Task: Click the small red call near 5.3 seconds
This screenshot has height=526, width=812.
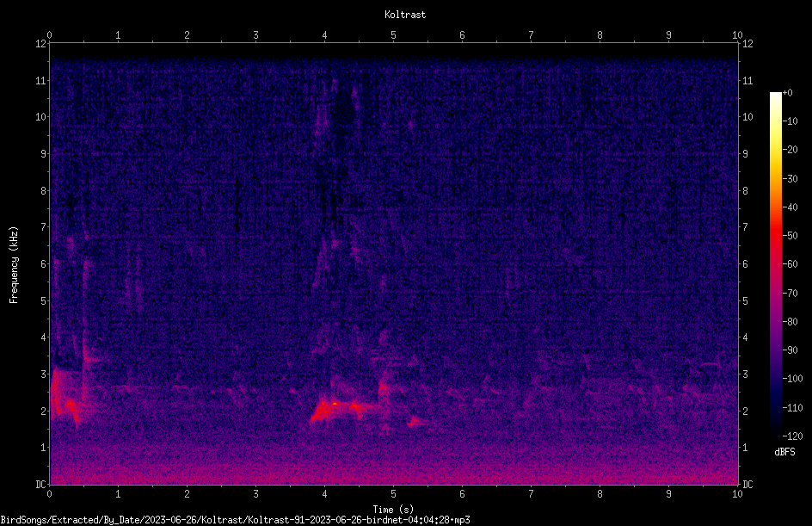Action: click(x=415, y=423)
